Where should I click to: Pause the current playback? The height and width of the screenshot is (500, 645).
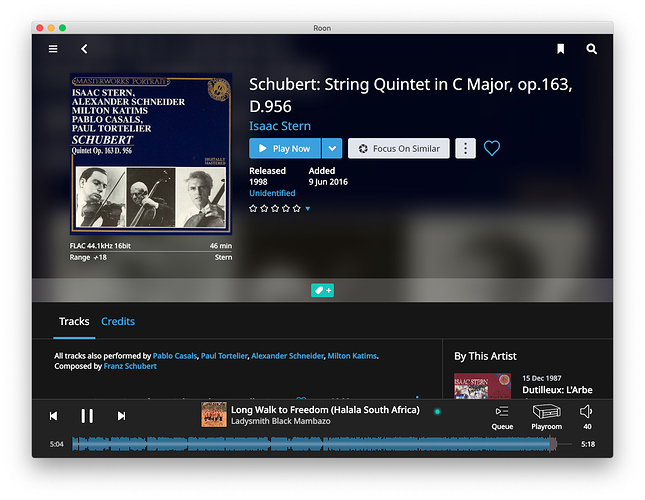point(87,416)
